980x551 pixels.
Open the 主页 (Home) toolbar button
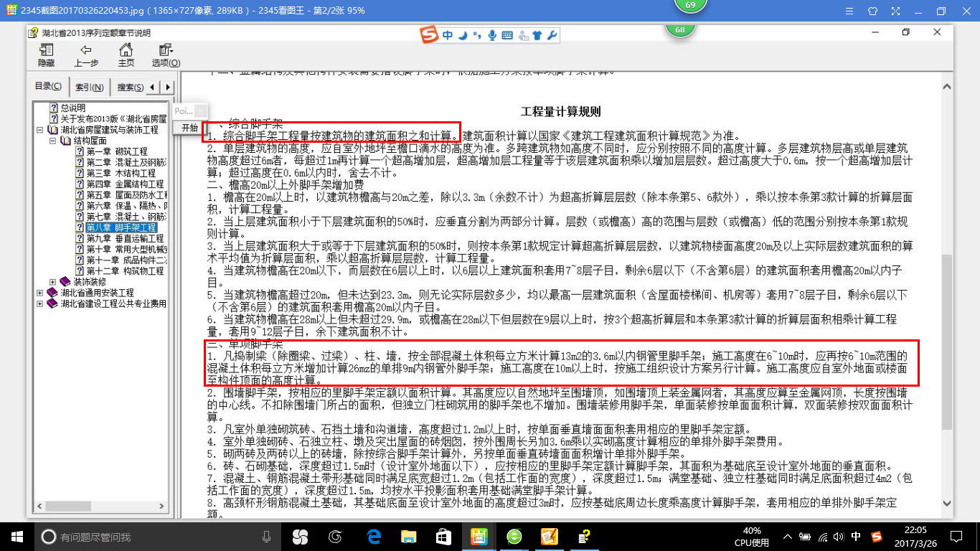coord(126,55)
